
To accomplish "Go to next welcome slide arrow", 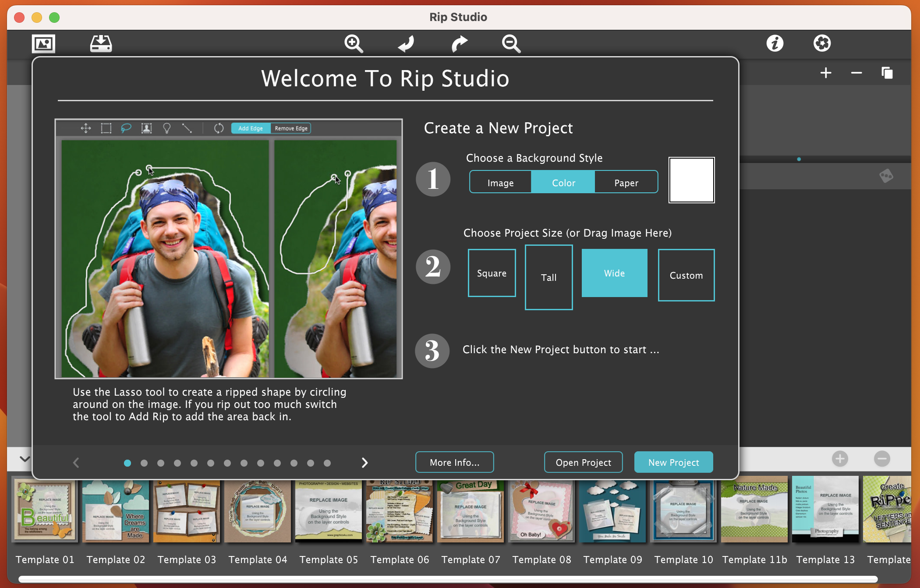I will [364, 463].
